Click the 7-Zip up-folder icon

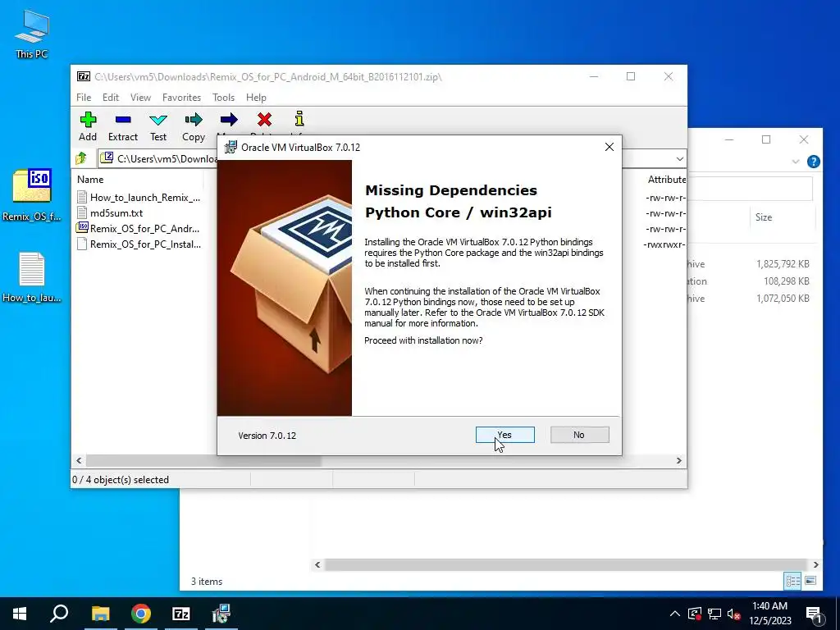point(81,158)
